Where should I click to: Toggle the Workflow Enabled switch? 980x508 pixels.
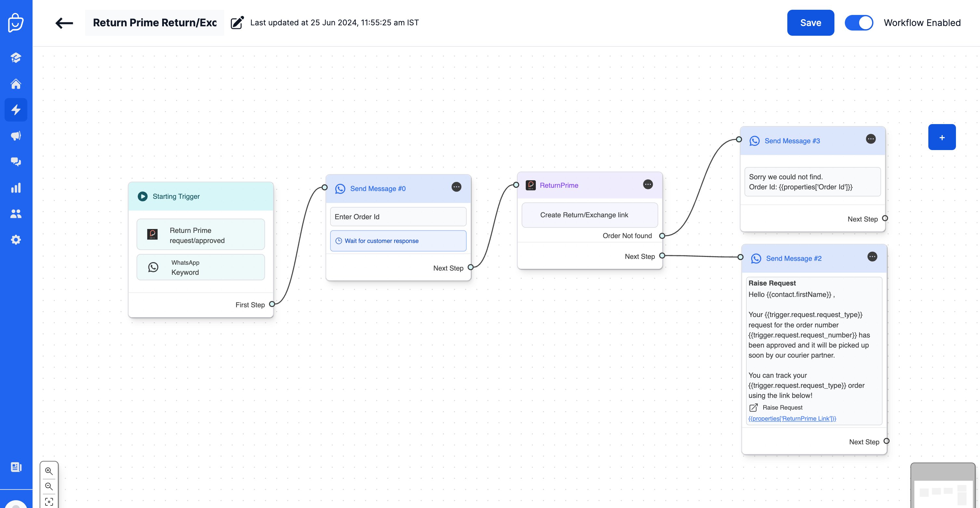pos(859,23)
